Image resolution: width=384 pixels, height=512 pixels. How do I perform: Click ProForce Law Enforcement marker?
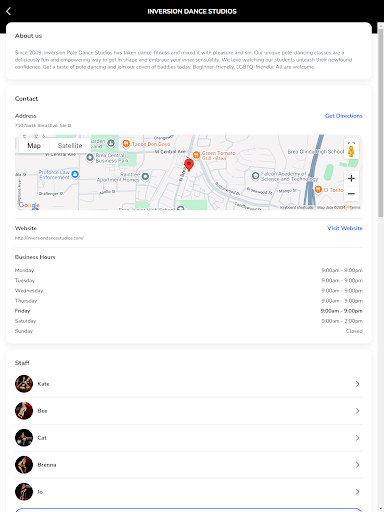coord(75,174)
